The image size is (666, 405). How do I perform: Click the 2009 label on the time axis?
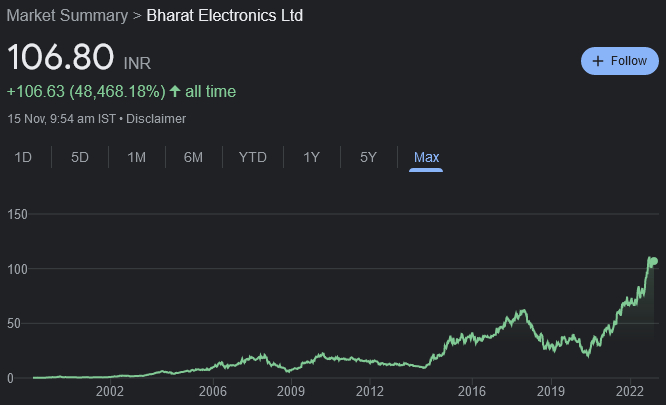click(x=290, y=391)
